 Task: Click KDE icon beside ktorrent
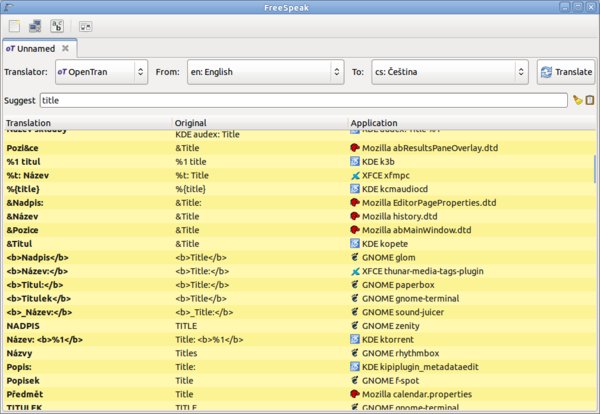355,339
